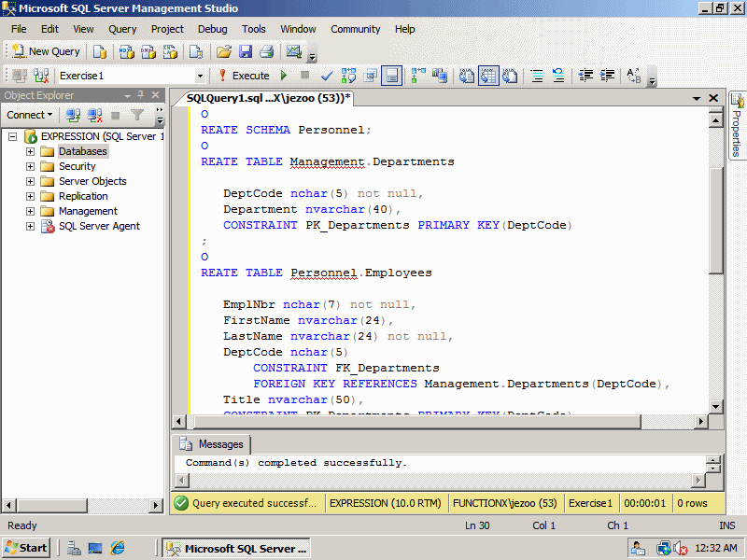Click the Object Explorer filter funnel icon

click(x=137, y=115)
